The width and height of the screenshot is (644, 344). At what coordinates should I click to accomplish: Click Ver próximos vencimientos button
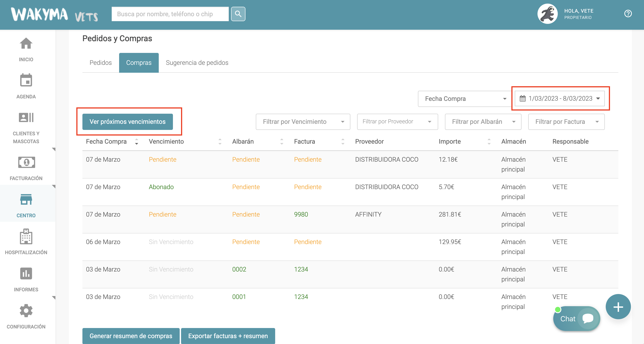pos(127,122)
